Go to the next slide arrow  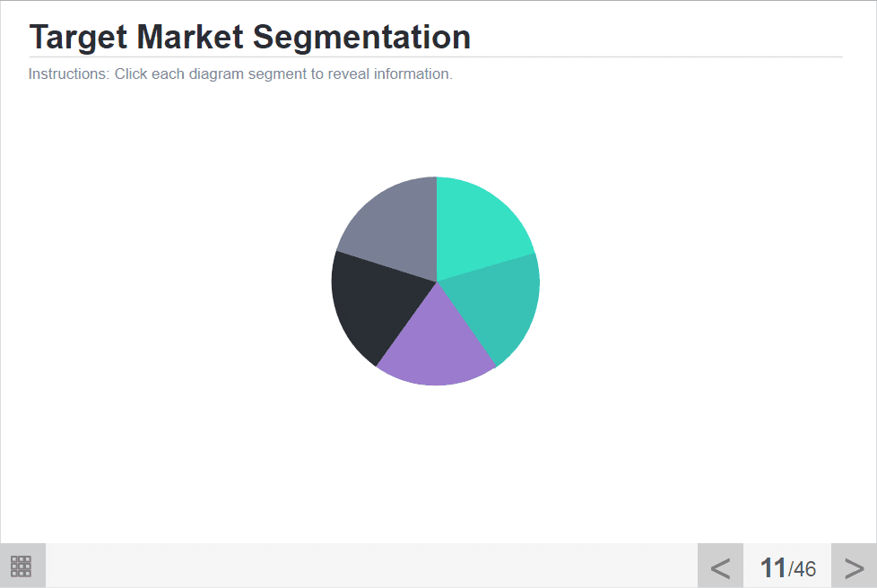pos(854,568)
